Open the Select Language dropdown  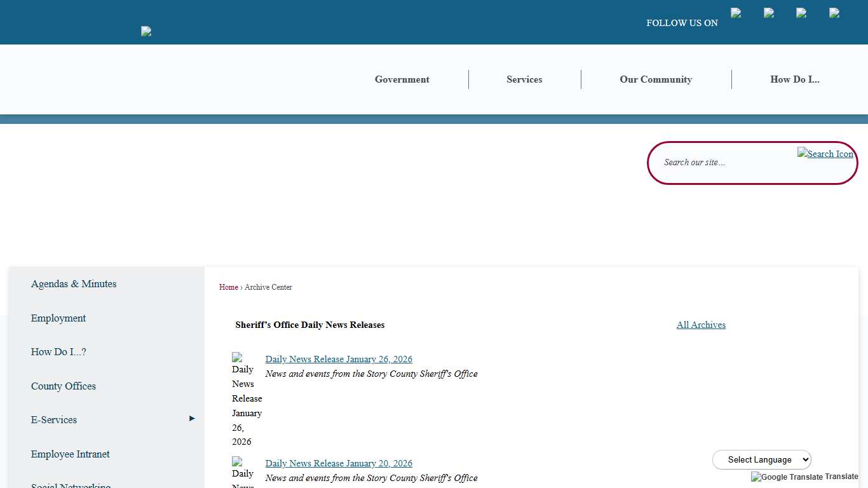click(761, 459)
